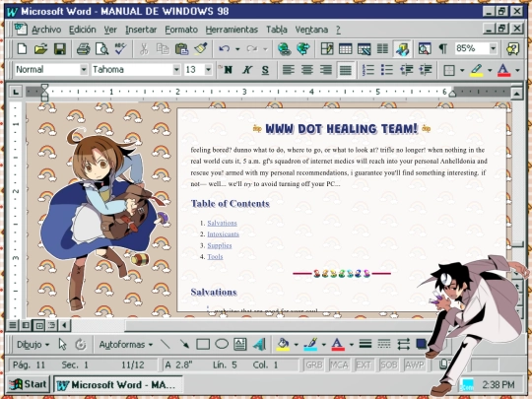Viewport: 532px width, 399px height.
Task: Select the Format Painter brush
Action: 201,49
